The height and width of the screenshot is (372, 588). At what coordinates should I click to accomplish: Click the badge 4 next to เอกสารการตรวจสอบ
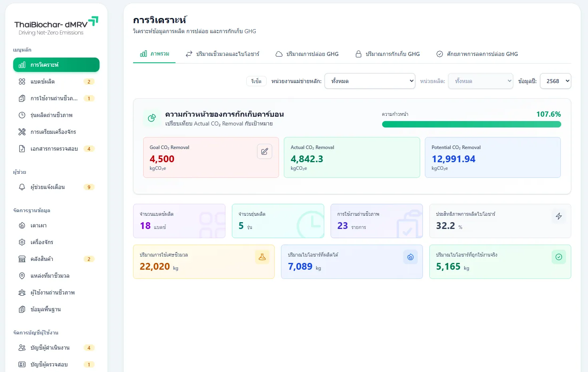click(89, 149)
